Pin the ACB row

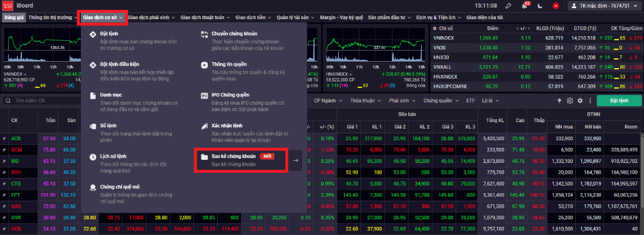[x=4, y=138]
